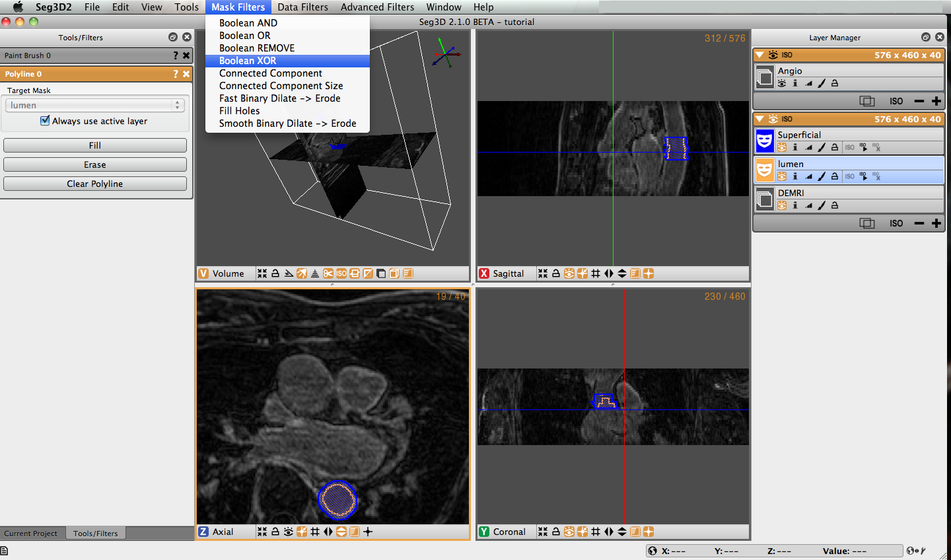Open help for Polyline 0 tool
Viewport: 951px width, 560px height.
tap(176, 74)
